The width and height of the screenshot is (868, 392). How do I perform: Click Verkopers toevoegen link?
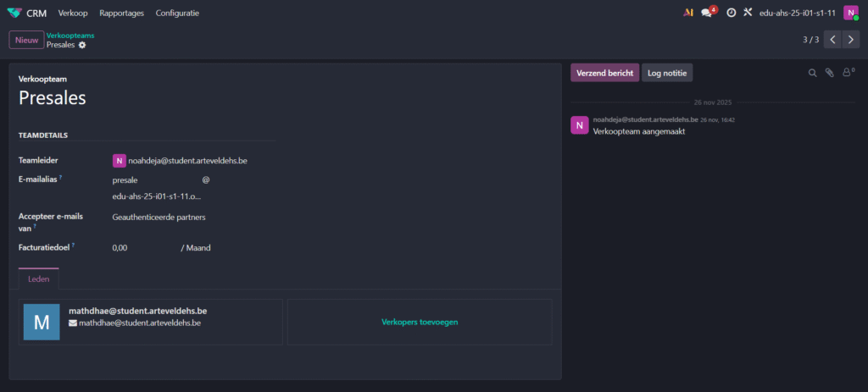click(x=420, y=322)
